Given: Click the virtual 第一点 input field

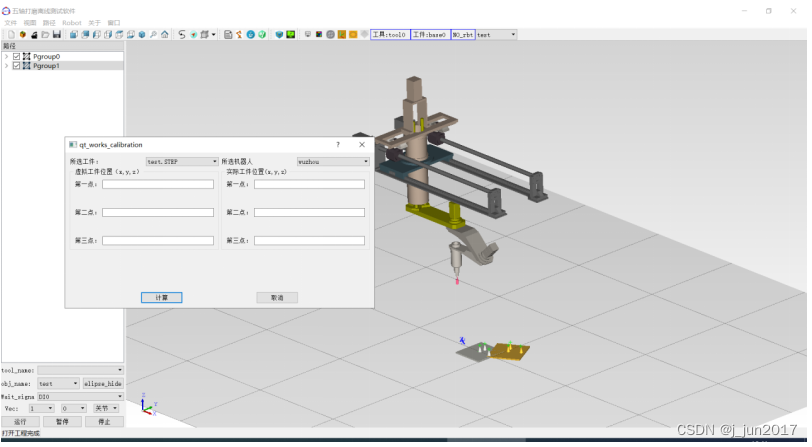Looking at the screenshot, I should point(157,184).
